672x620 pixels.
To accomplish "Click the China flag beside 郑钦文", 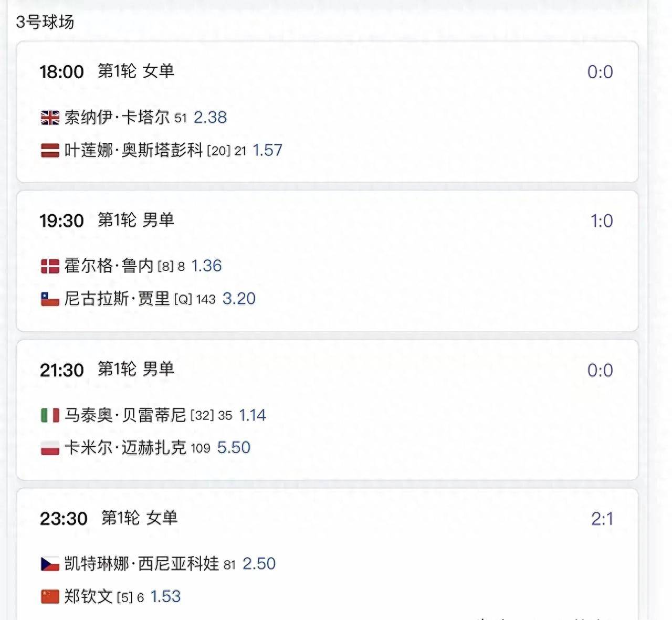I will pyautogui.click(x=50, y=597).
